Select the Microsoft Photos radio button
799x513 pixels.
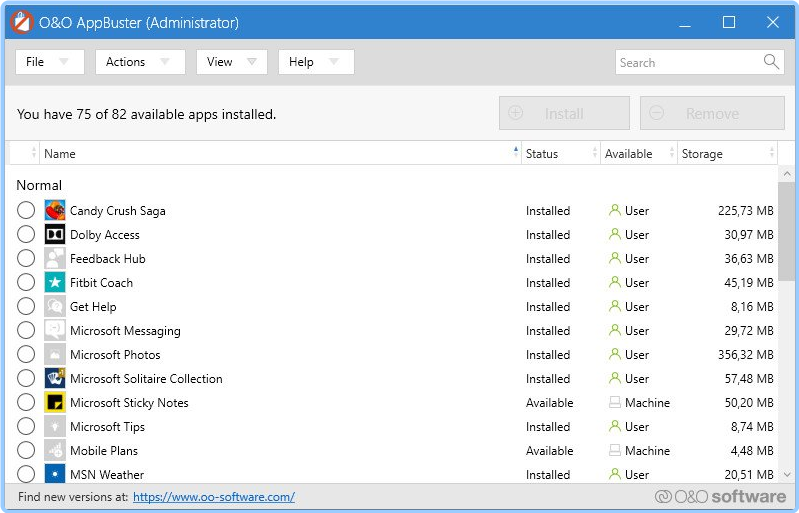[26, 355]
